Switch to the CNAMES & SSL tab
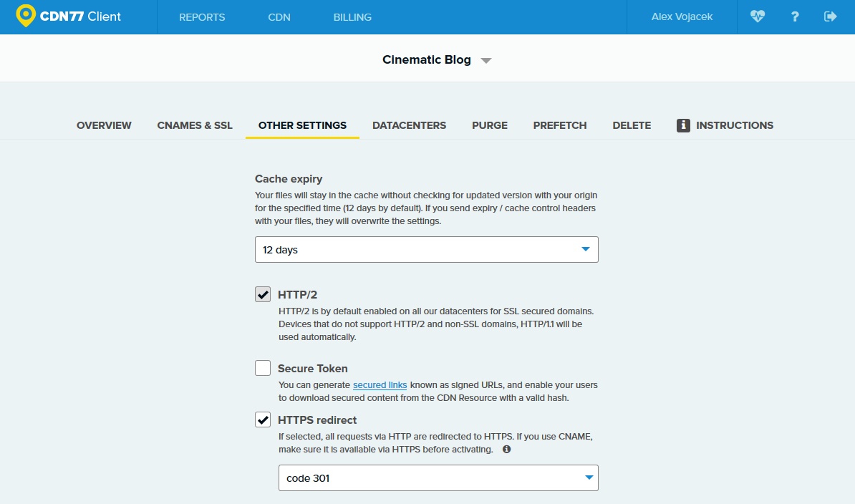 (195, 125)
